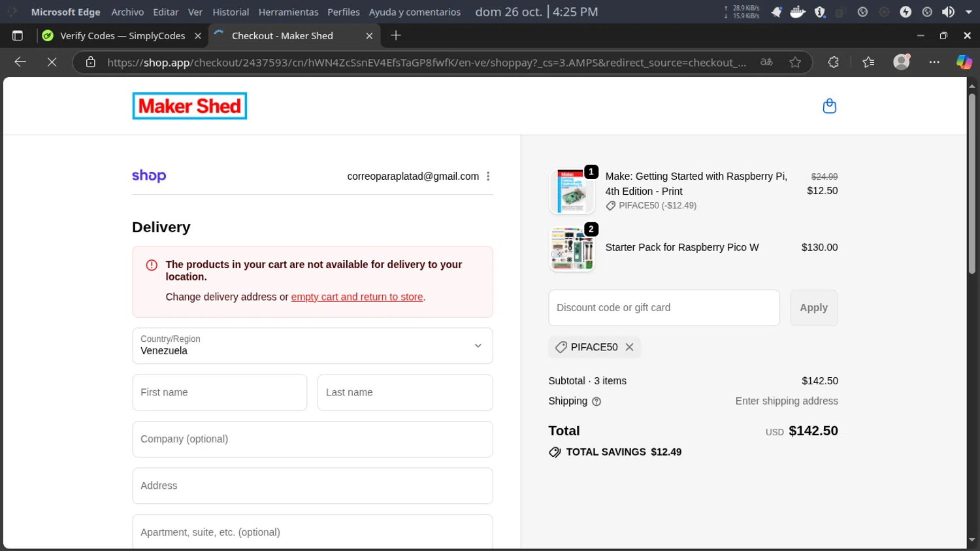Screen dimensions: 980x551
Task: Click the TOTAL SAVINGS $12.49 text
Action: (x=623, y=452)
